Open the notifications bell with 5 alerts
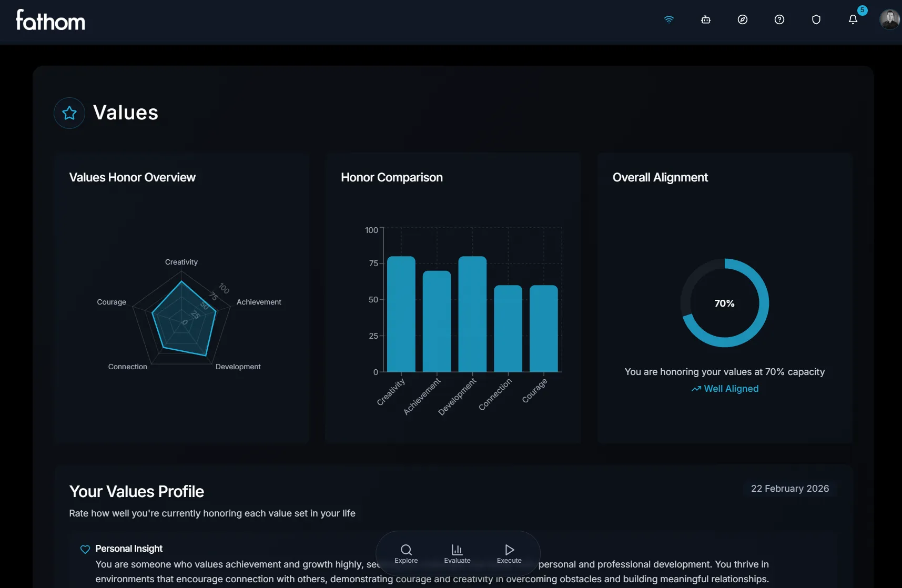Viewport: 902px width, 588px height. (x=853, y=19)
